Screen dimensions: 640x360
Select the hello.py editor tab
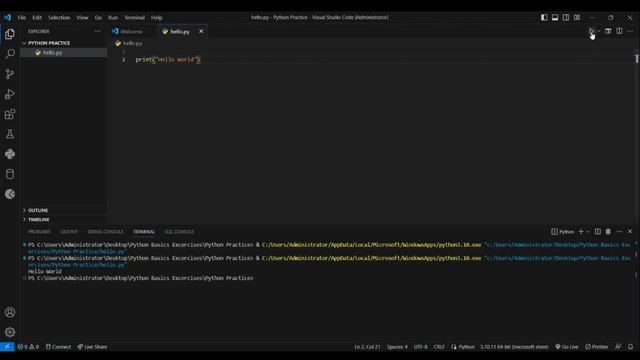click(x=180, y=31)
